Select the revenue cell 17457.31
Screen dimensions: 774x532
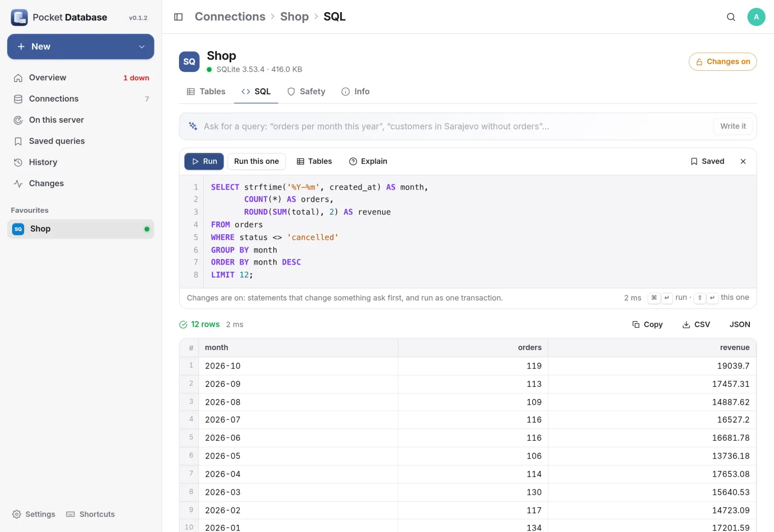652,384
